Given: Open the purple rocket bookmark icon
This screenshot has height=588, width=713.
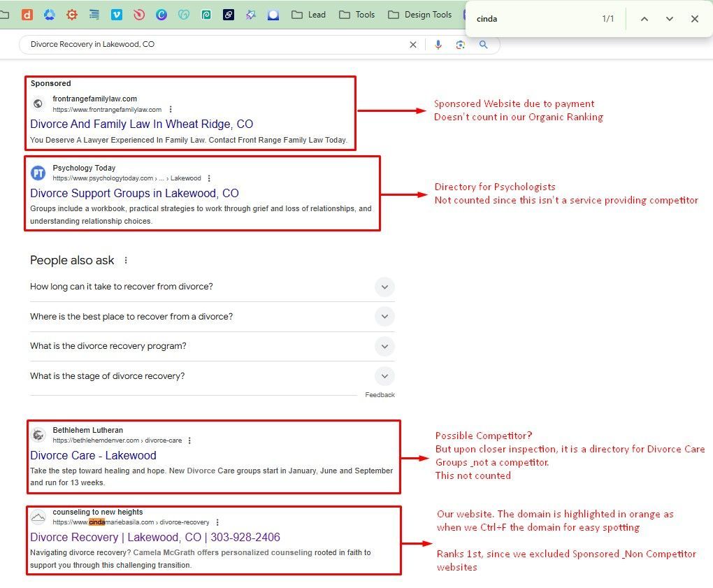Looking at the screenshot, I should point(250,15).
